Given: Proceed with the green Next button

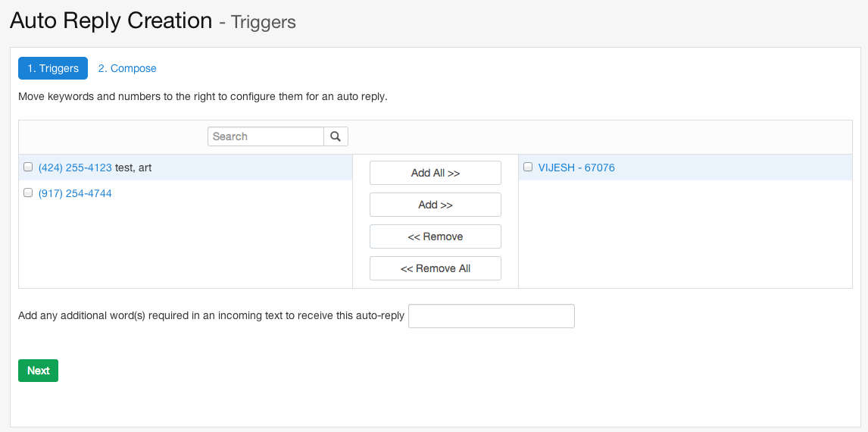Looking at the screenshot, I should click(x=38, y=371).
